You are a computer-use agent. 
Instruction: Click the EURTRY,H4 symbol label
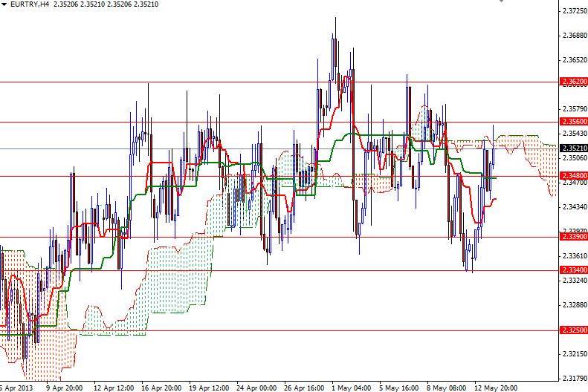(x=30, y=4)
